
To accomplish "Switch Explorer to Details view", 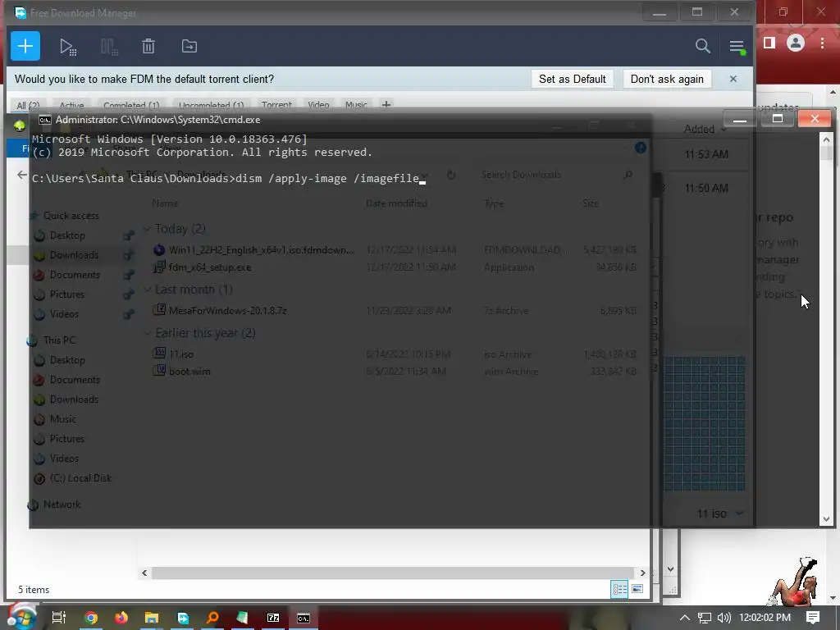I will [619, 589].
